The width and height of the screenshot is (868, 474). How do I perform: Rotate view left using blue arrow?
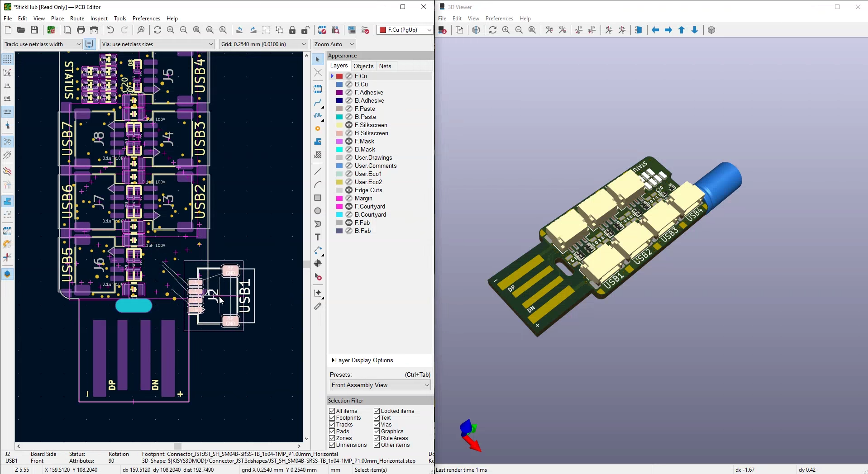tap(655, 30)
